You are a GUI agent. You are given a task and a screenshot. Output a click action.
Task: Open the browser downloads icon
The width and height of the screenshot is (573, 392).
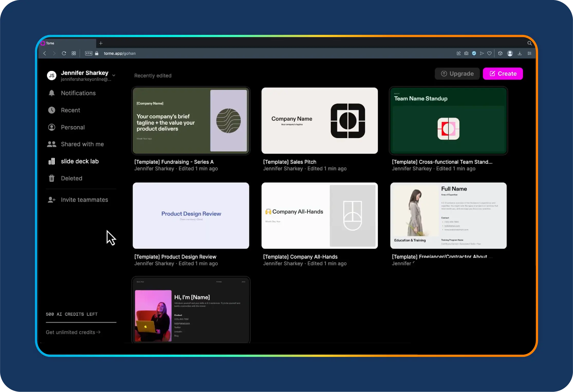(520, 53)
